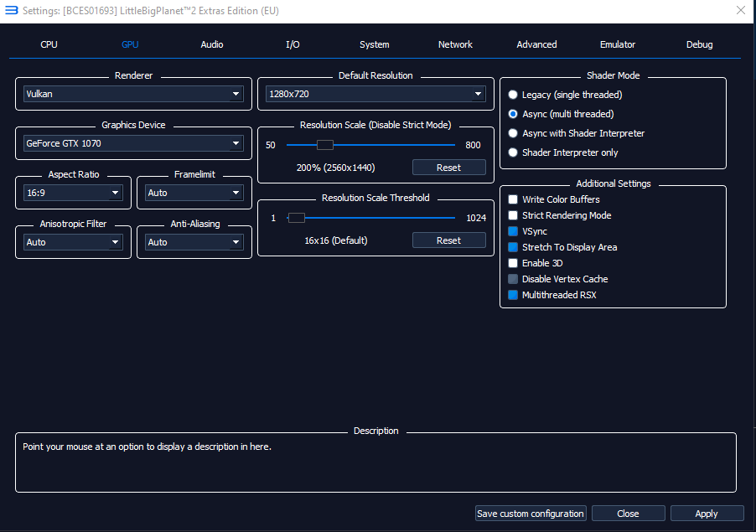Click the threshold maximum label 1024

pos(476,218)
